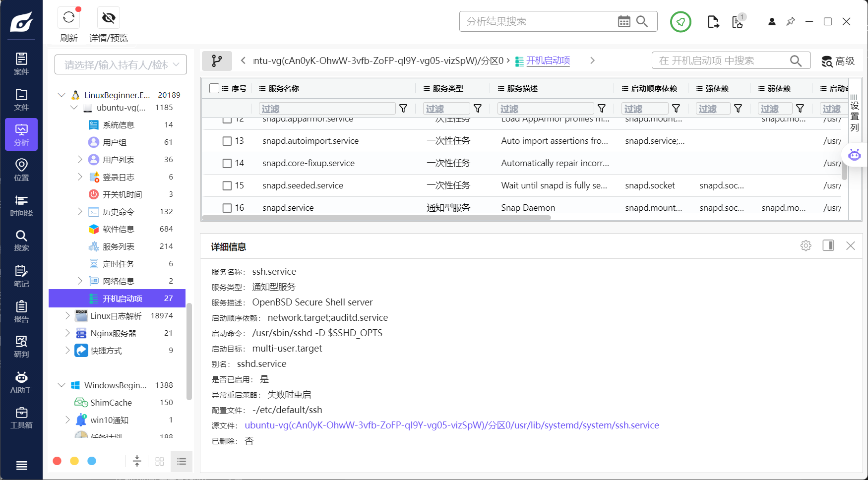Toggle detail panel layout split icon

[828, 245]
